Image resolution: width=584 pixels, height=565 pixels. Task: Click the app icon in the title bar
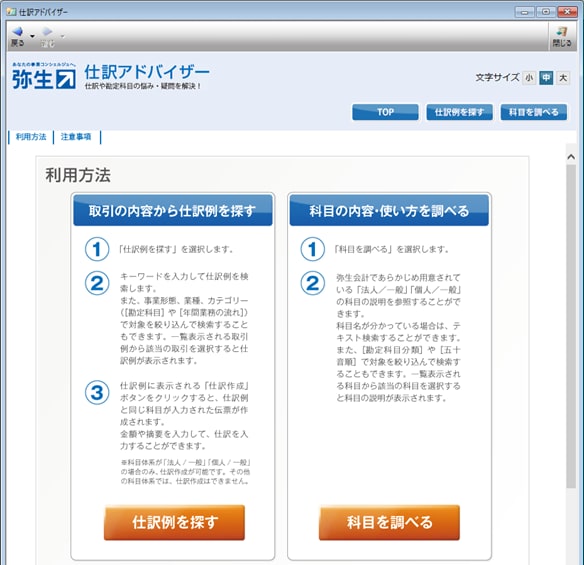[x=12, y=12]
